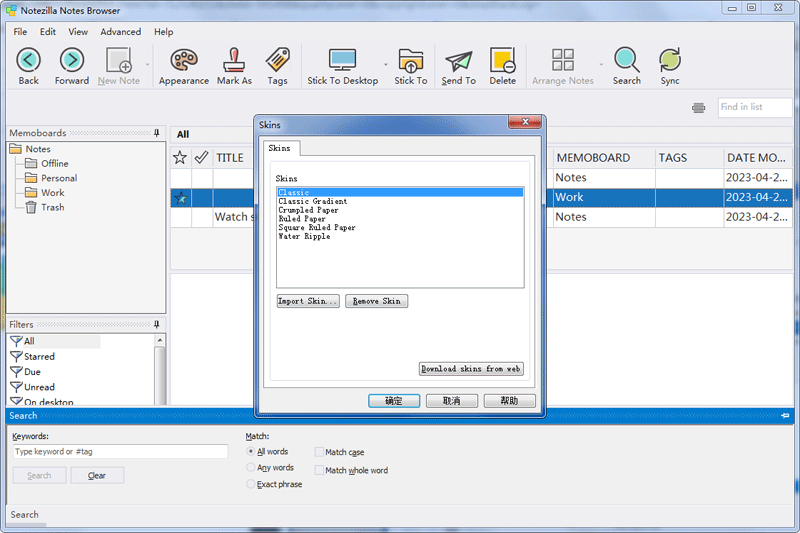Click the New Note toolbar icon
800x533 pixels.
[x=119, y=60]
